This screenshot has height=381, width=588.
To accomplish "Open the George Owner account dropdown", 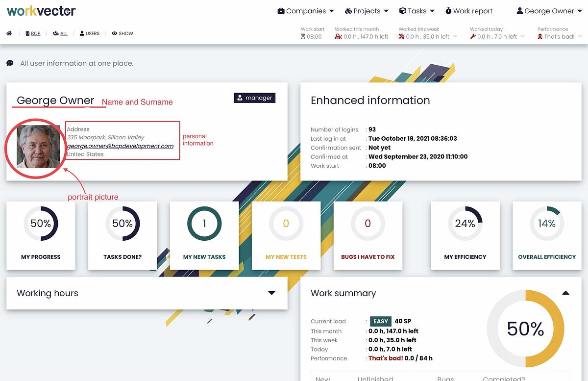I will [x=549, y=11].
